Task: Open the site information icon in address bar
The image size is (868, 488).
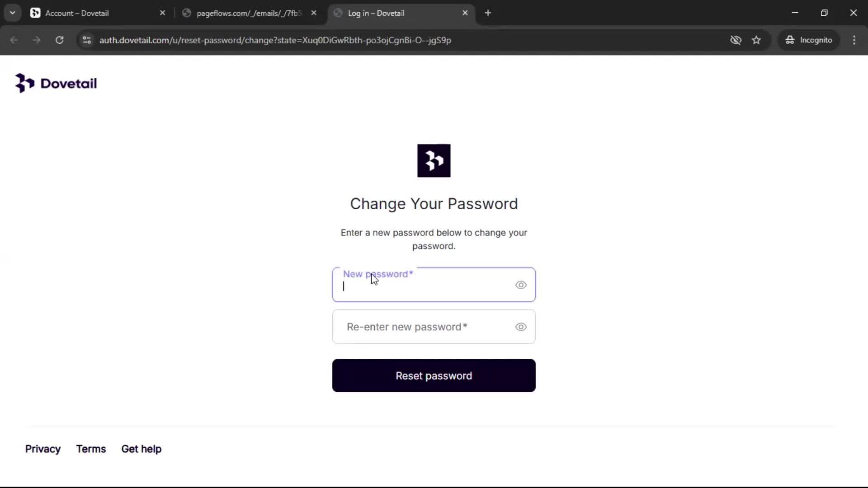Action: (87, 40)
